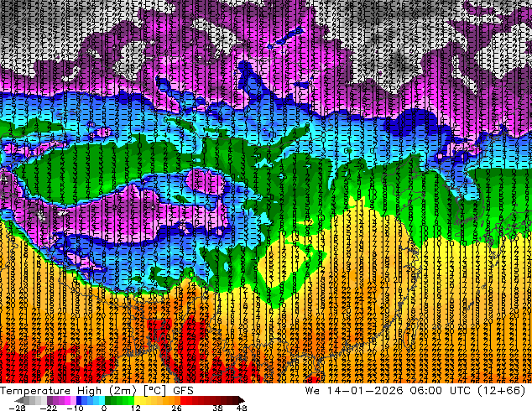Click the 'GFS' model label
532x411 pixels.
pos(183,391)
